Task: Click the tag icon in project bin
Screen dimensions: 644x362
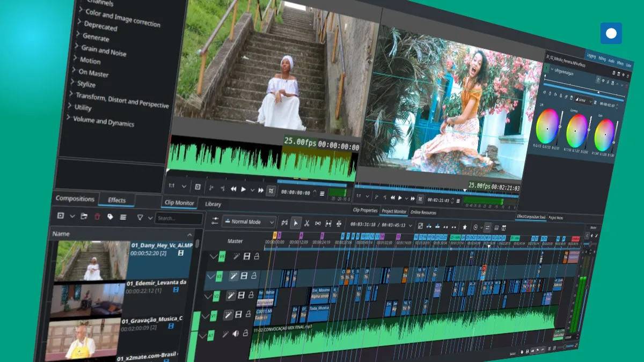Action: (x=110, y=217)
